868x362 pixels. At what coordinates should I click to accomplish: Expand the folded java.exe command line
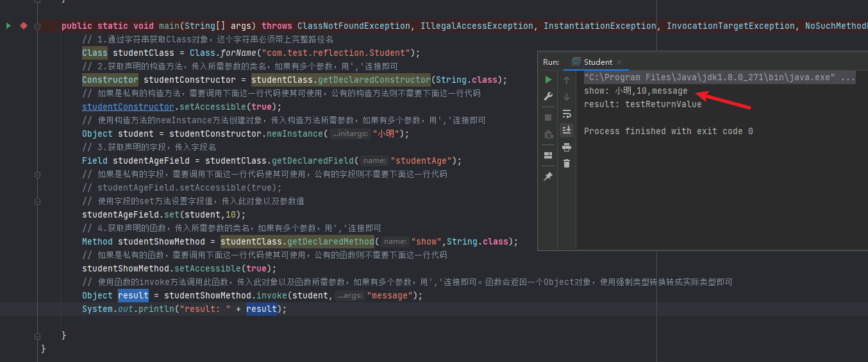click(847, 78)
